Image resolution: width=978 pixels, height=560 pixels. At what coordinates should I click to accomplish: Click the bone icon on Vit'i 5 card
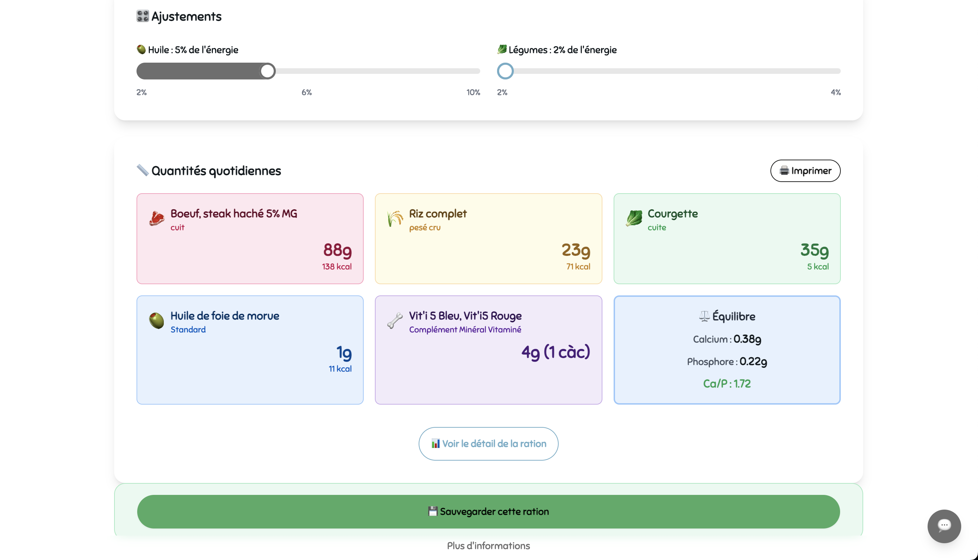pos(395,320)
